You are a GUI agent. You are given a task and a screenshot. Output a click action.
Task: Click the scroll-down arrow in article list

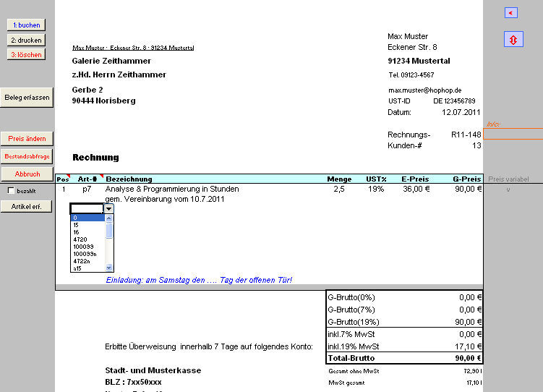[110, 267]
